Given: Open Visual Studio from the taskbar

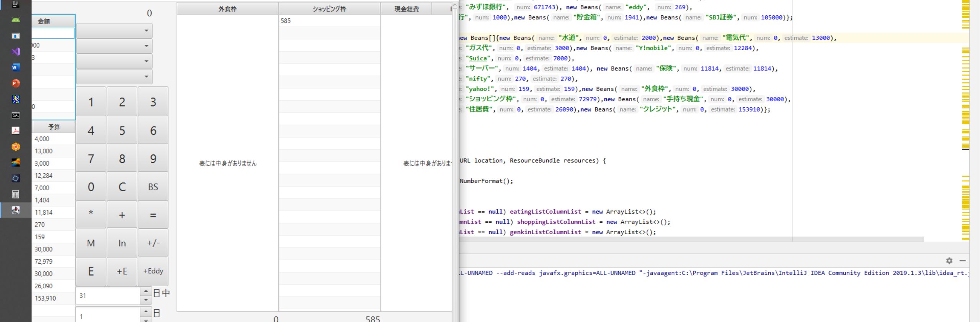Looking at the screenshot, I should click(x=16, y=52).
